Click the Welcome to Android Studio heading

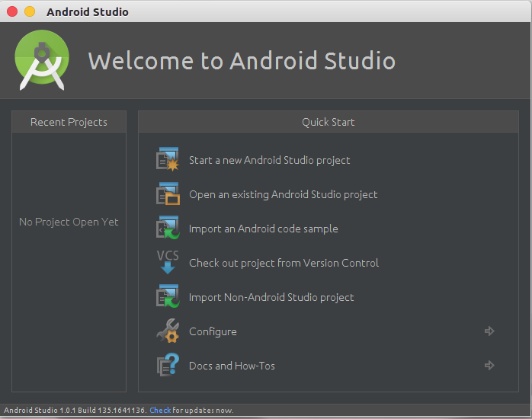click(242, 61)
